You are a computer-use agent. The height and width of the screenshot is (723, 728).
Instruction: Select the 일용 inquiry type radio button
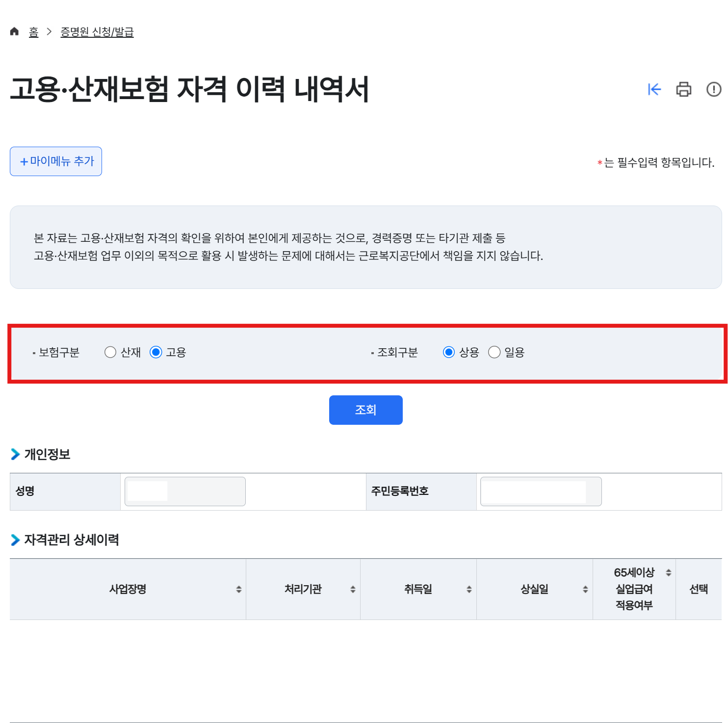(x=494, y=352)
